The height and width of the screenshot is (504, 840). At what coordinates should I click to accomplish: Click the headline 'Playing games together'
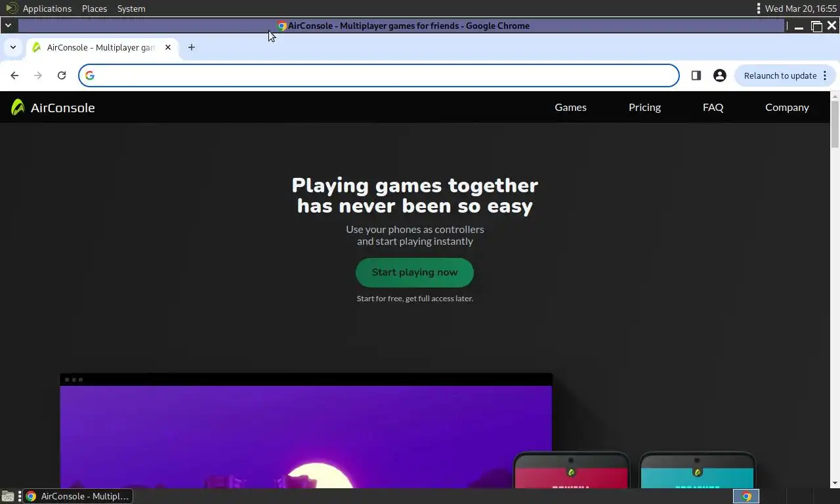[x=415, y=185]
